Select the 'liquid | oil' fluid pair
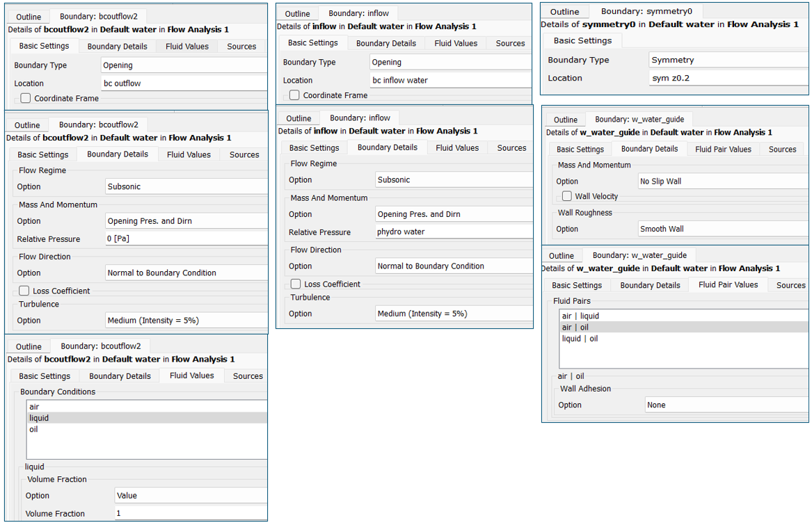 tap(580, 339)
